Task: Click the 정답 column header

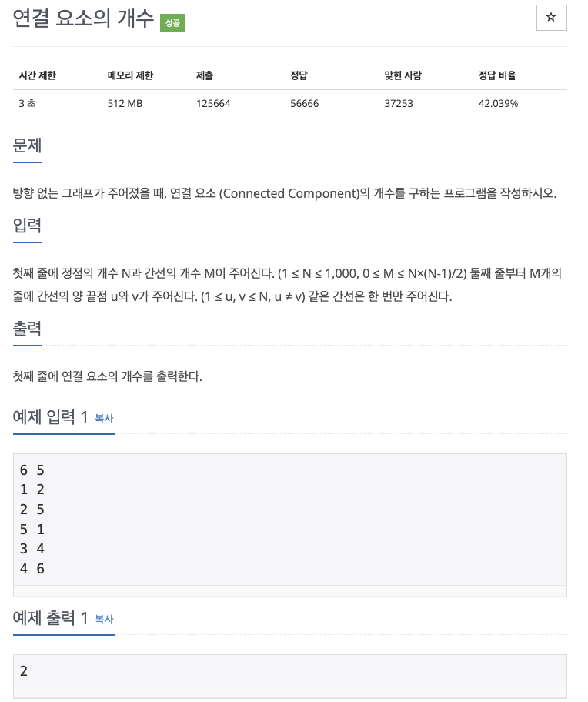Action: click(299, 75)
